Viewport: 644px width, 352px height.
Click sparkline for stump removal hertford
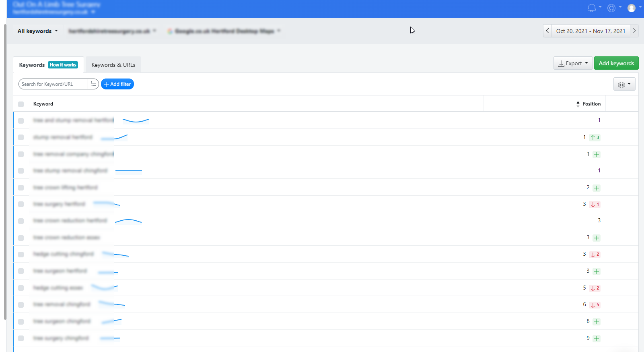(x=114, y=137)
